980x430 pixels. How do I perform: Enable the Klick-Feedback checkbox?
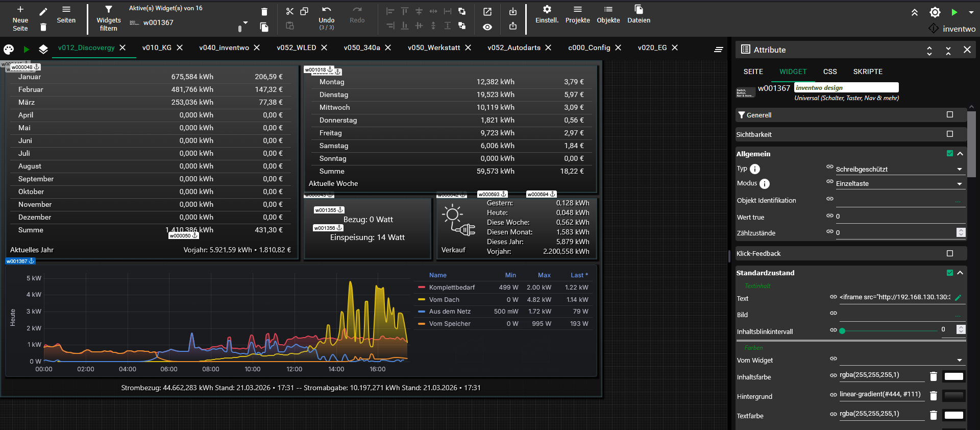coord(949,253)
